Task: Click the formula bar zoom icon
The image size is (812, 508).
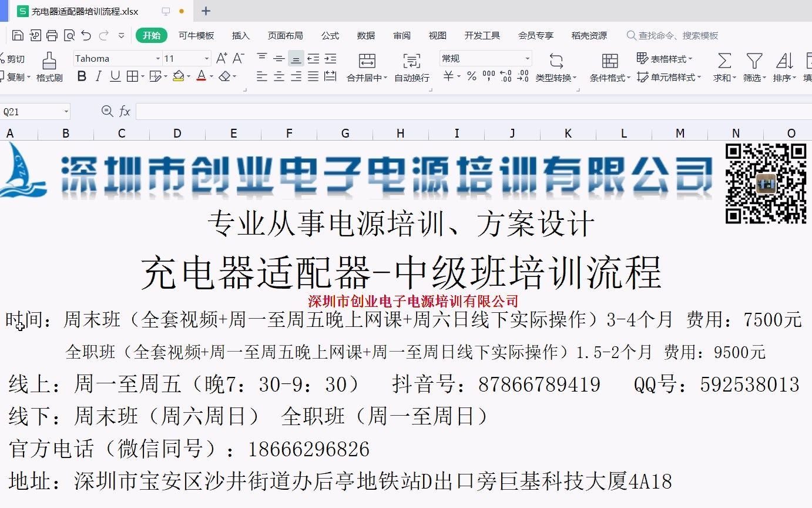Action: click(107, 111)
